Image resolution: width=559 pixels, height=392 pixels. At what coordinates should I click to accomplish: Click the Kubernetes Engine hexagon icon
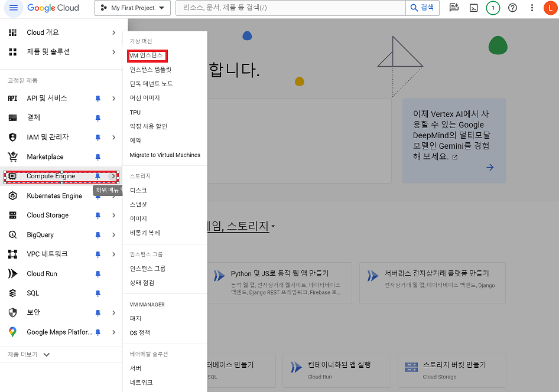point(12,196)
